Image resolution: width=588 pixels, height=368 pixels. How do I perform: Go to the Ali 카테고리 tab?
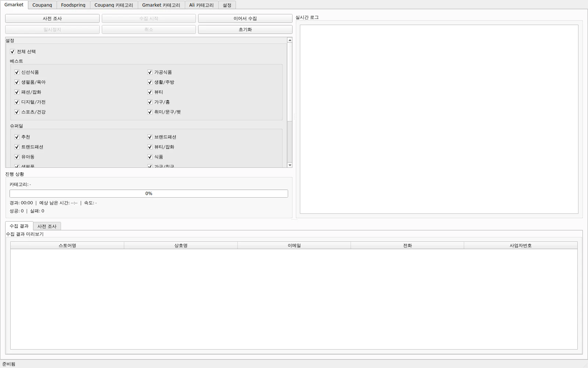pos(201,5)
